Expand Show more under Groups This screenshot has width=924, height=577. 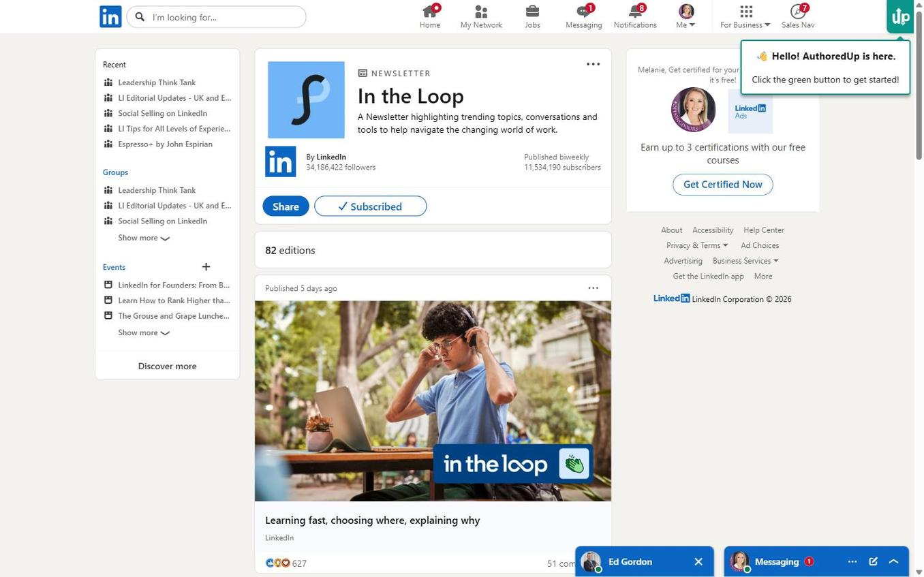point(144,238)
